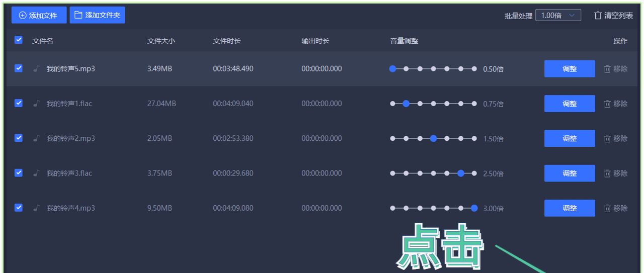Click the 3.49MB file size cell
The height and width of the screenshot is (273, 644).
coord(159,69)
